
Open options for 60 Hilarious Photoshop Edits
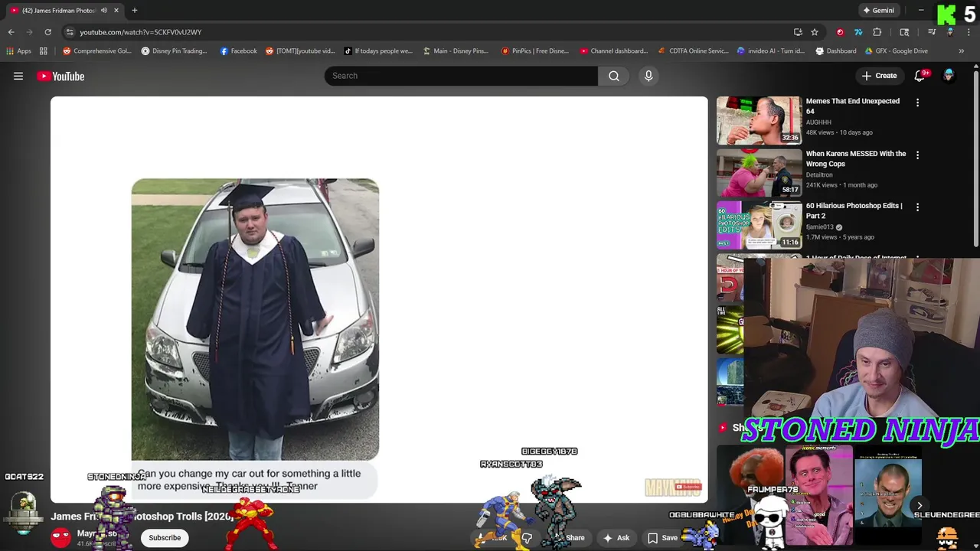[x=917, y=207]
